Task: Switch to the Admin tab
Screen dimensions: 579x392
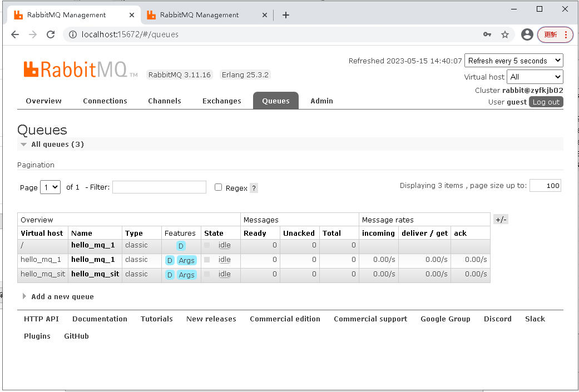Action: click(321, 101)
